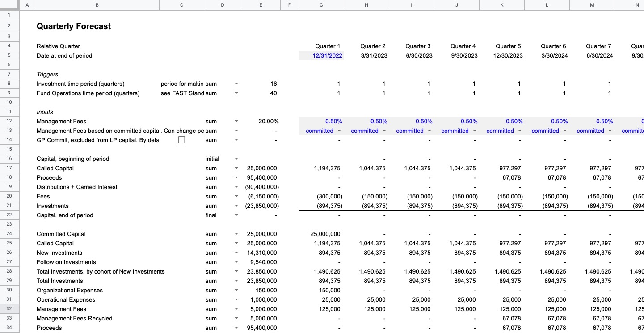Select column header N

tap(637, 5)
